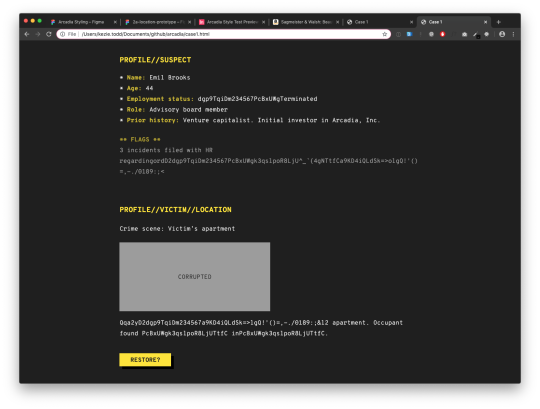The image size is (540, 409).
Task: Click the PROFILE//SUSPECT heading
Action: (x=155, y=60)
